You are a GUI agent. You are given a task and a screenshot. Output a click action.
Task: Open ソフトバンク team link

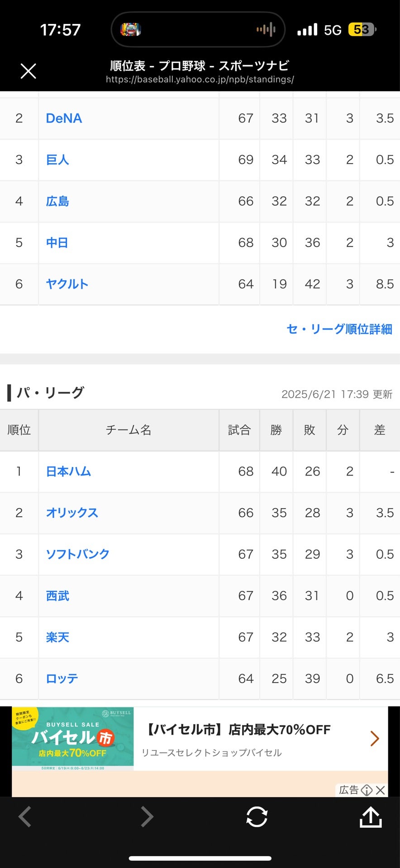(77, 554)
